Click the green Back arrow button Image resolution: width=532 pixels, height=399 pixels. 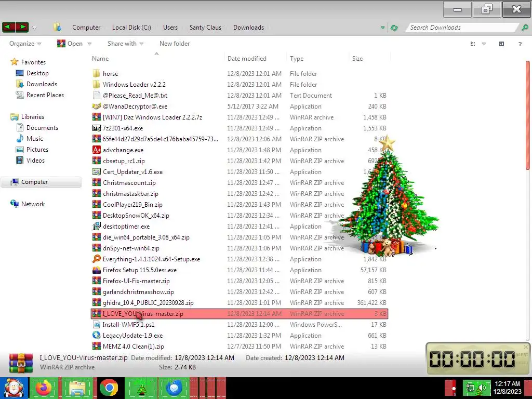[8, 27]
